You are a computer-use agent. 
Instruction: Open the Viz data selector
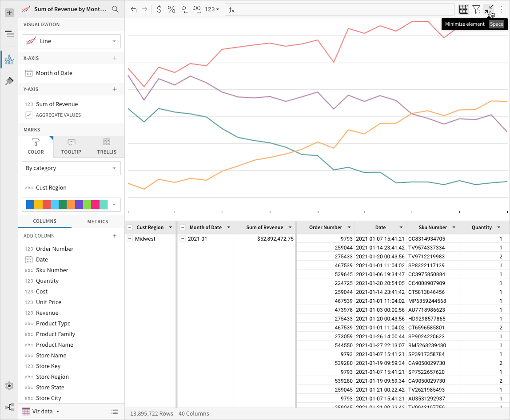pyautogui.click(x=41, y=411)
